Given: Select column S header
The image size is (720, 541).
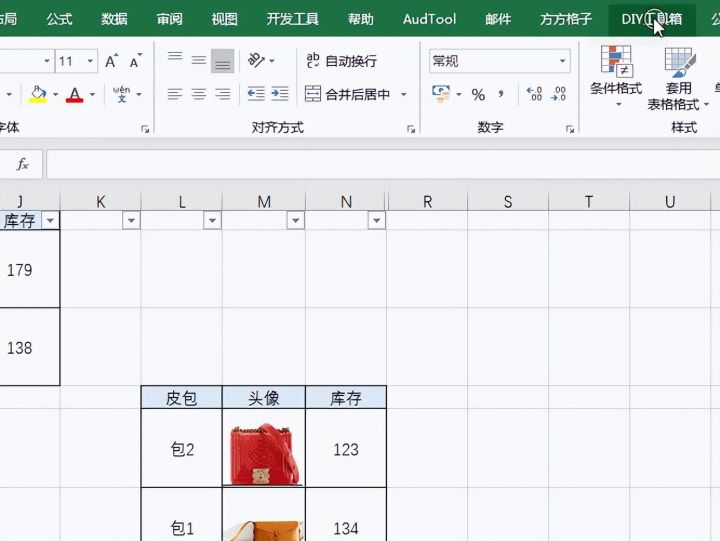Looking at the screenshot, I should tap(508, 201).
